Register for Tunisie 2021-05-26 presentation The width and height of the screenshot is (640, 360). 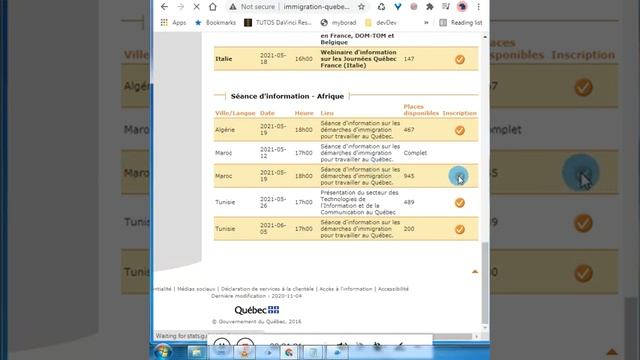pyautogui.click(x=460, y=202)
